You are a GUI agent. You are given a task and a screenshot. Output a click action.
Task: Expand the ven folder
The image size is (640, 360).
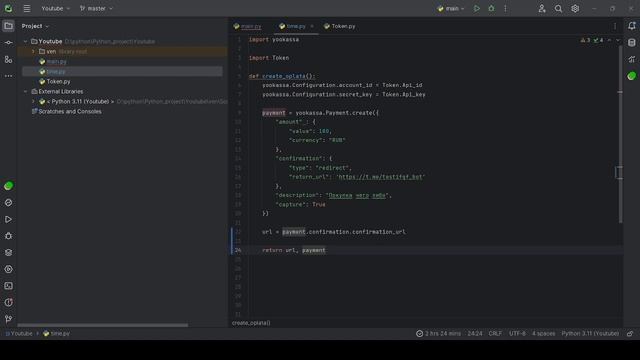click(33, 51)
